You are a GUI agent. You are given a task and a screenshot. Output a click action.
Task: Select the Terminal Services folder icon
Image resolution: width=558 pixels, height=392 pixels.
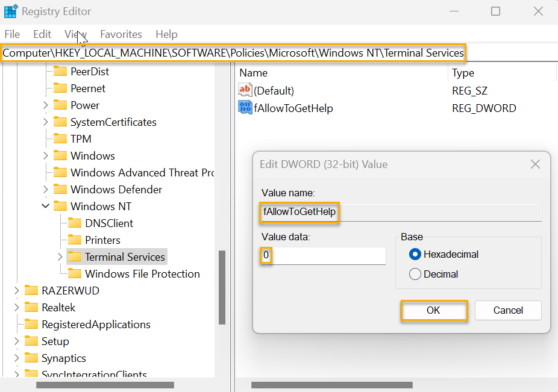coord(75,257)
